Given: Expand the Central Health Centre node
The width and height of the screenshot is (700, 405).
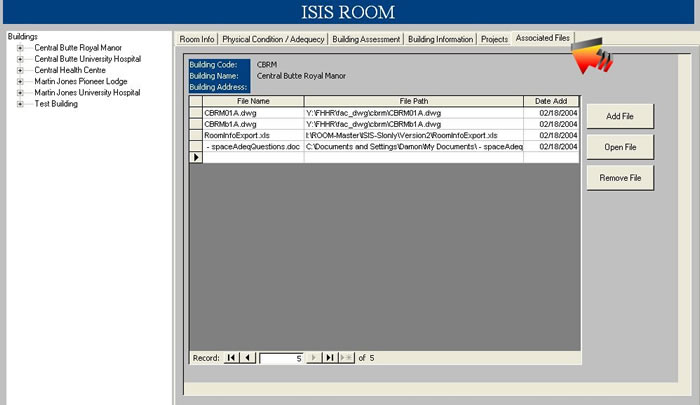Looking at the screenshot, I should pos(20,70).
